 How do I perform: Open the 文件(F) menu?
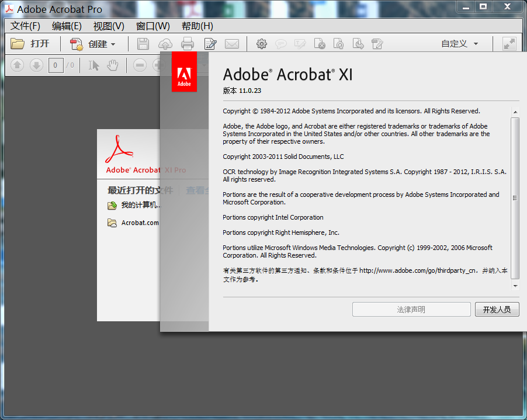pos(25,26)
